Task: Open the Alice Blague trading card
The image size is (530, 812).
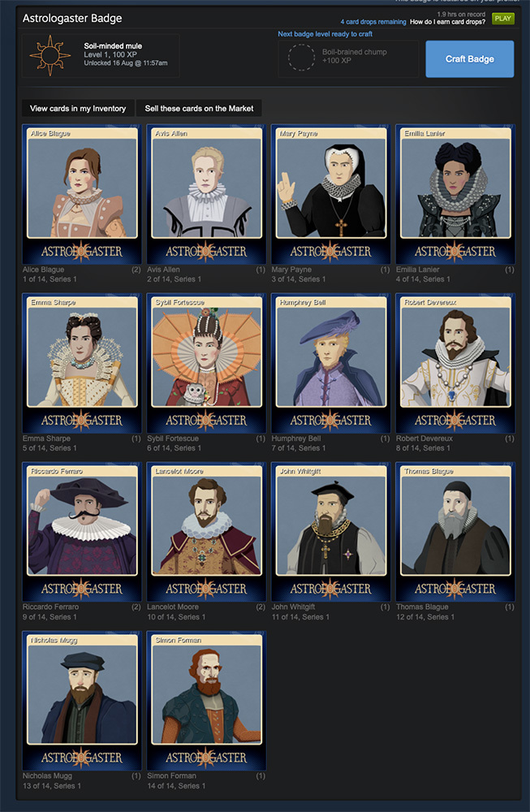Action: [x=82, y=194]
